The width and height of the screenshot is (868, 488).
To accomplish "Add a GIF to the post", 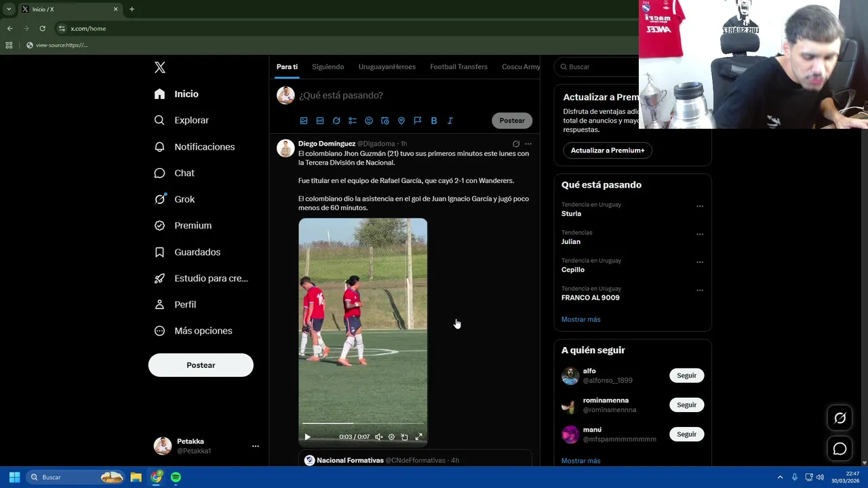I will pyautogui.click(x=320, y=121).
